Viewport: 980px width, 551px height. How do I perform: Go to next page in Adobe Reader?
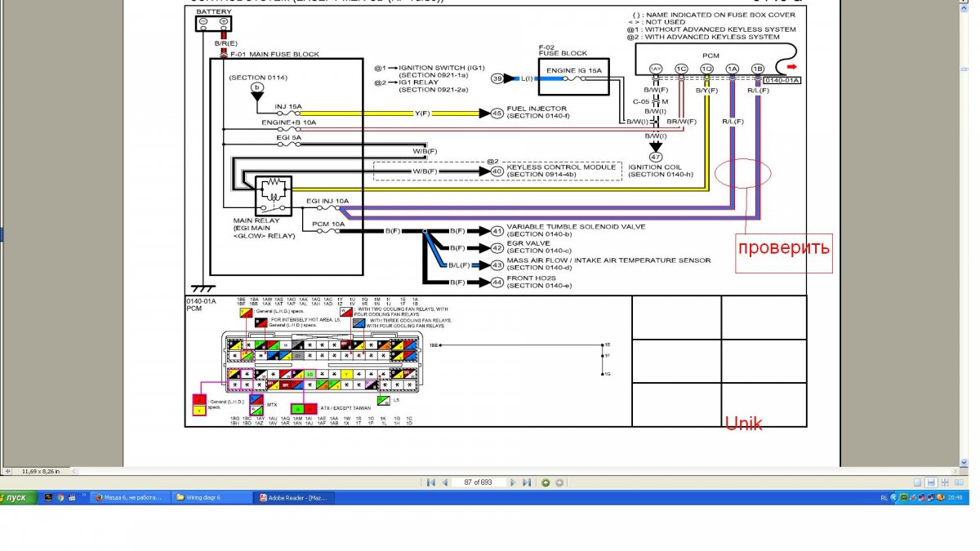514,482
